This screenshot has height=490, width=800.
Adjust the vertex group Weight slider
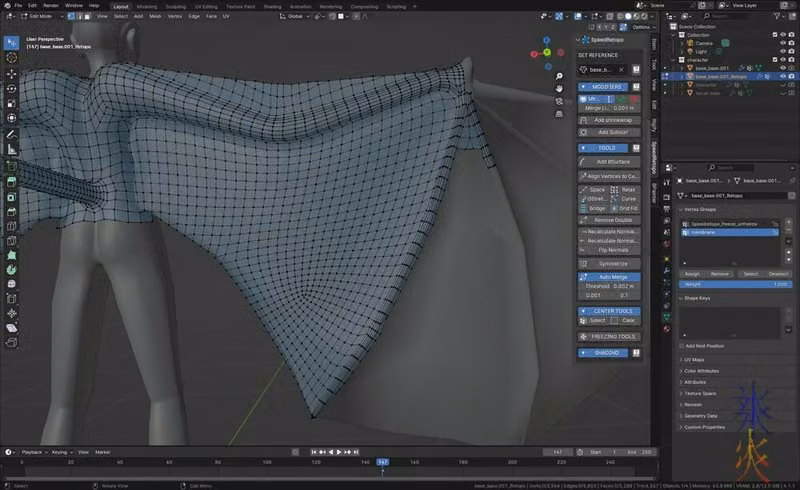point(736,284)
